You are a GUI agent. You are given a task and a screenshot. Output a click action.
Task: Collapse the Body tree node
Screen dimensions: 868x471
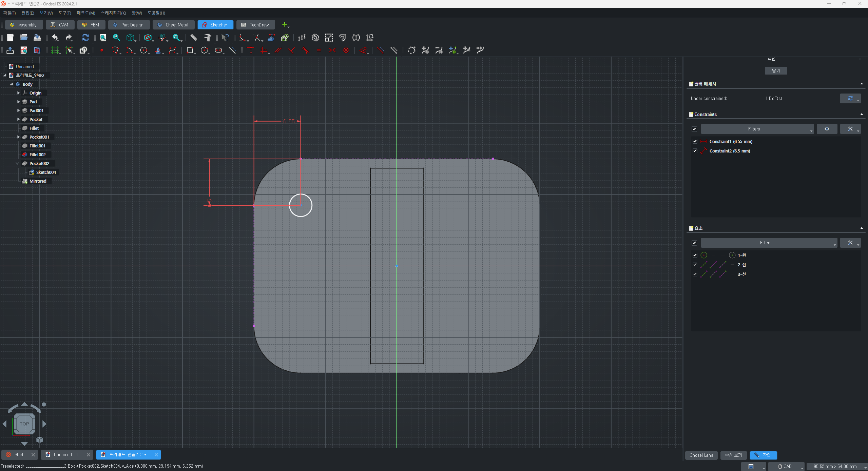pyautogui.click(x=12, y=84)
